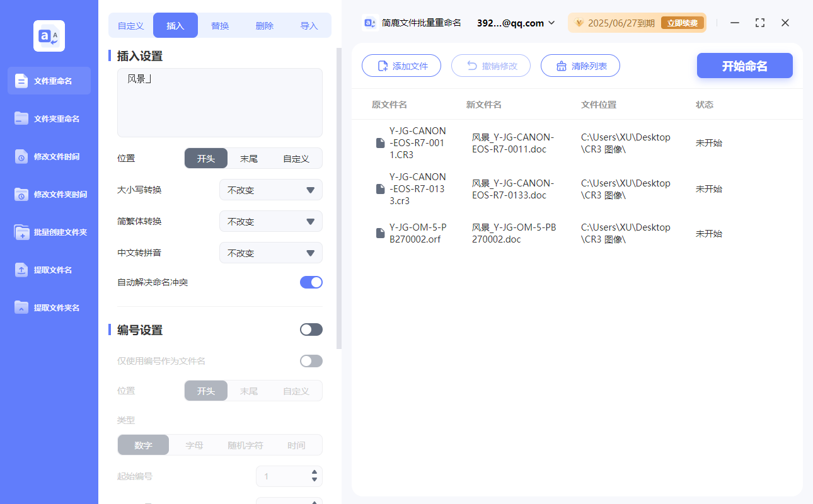This screenshot has height=504, width=813.
Task: Expand the 简繁体转换 dropdown
Action: 270,221
